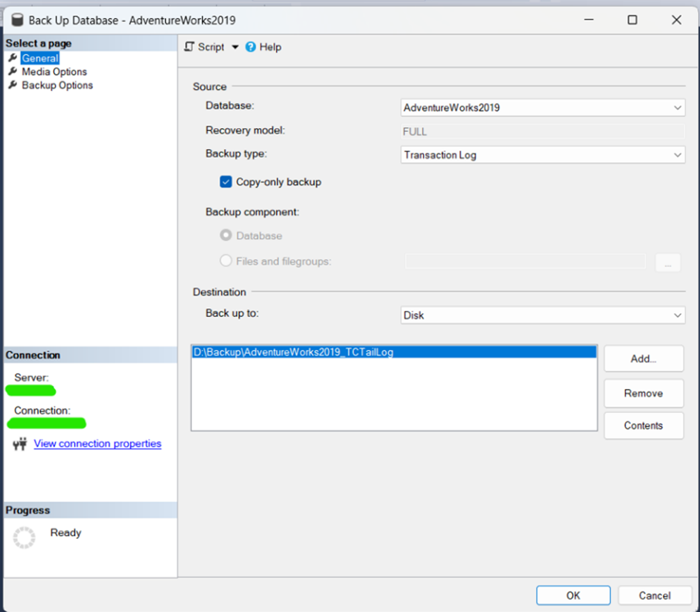Open the Backup Options page
This screenshot has width=700, height=612.
[57, 85]
